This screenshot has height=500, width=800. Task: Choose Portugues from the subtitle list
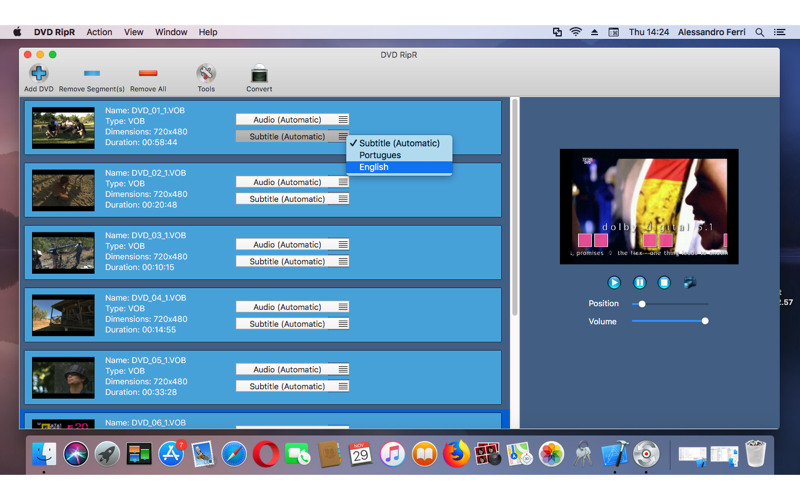380,155
